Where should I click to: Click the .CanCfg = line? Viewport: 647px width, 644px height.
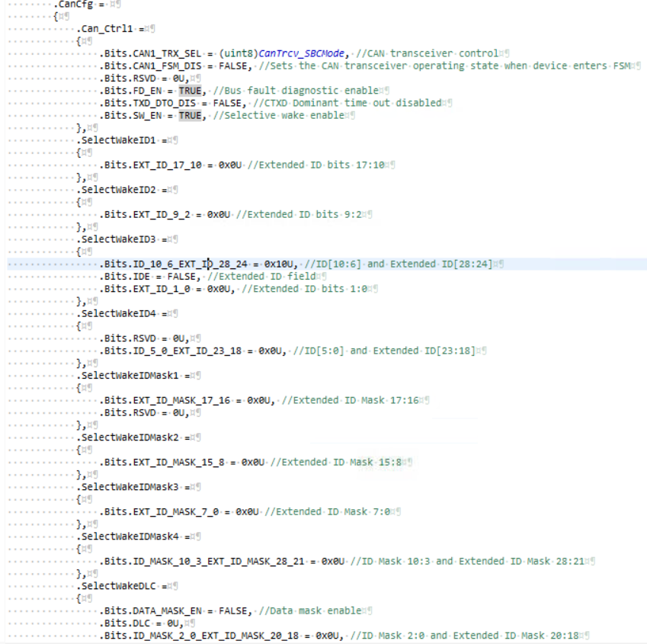tap(82, 5)
